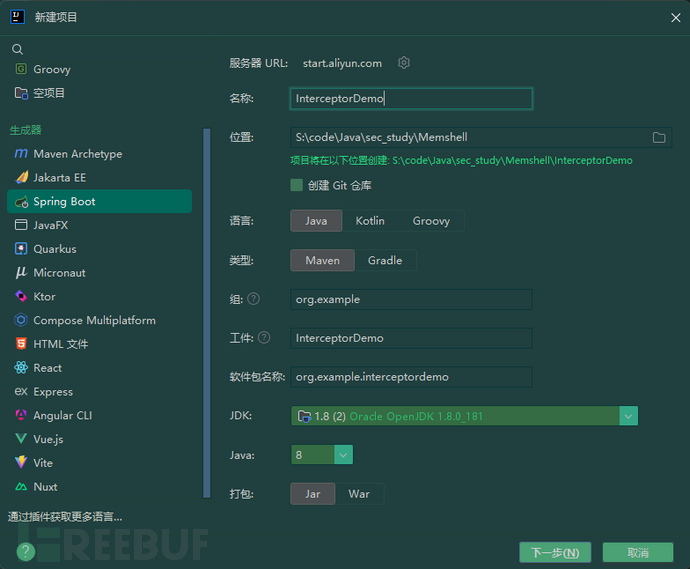Click 通过插件获取更多语言 link
Screen dimensions: 690x569
[66, 517]
